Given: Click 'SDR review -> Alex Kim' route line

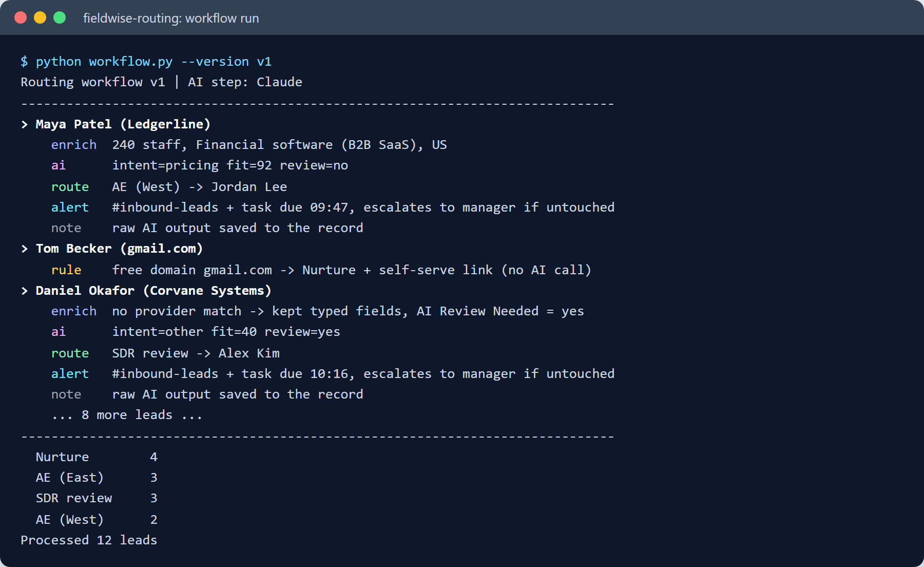Looking at the screenshot, I should pos(196,353).
